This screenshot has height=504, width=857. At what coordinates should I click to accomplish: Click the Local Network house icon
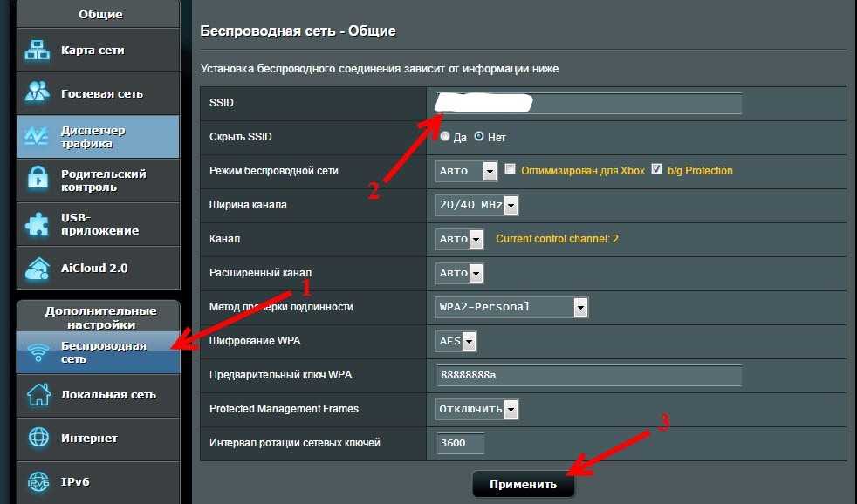click(x=38, y=394)
